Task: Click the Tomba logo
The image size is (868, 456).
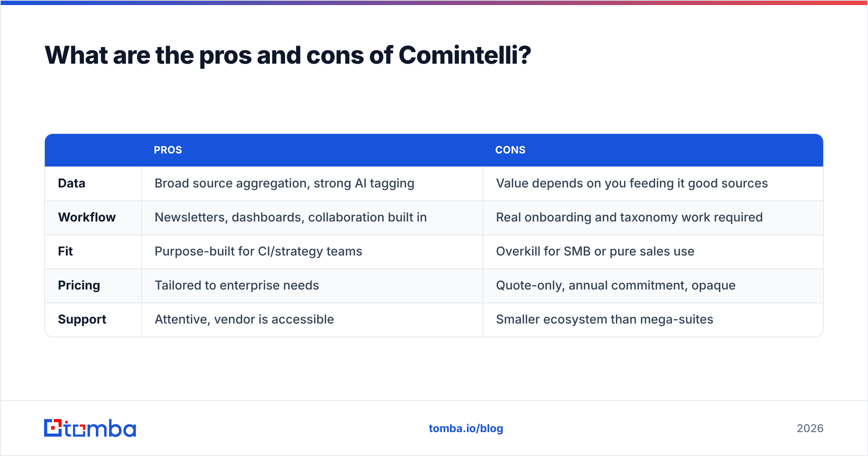Action: point(90,428)
